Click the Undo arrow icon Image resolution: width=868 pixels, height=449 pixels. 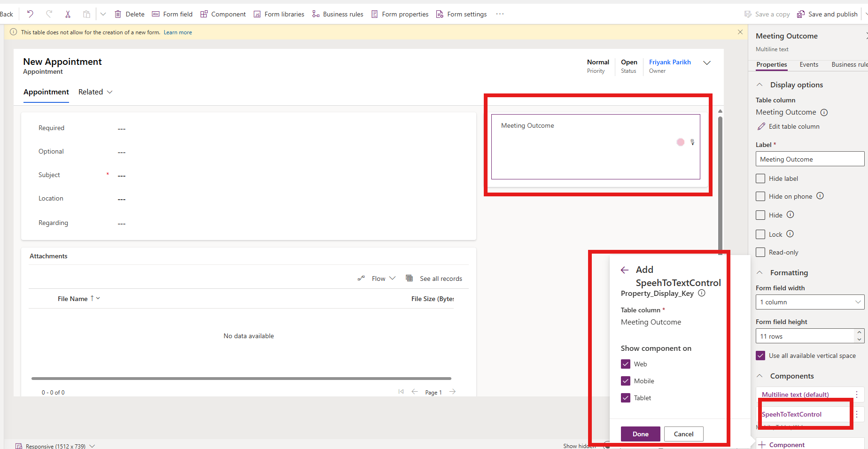point(30,14)
